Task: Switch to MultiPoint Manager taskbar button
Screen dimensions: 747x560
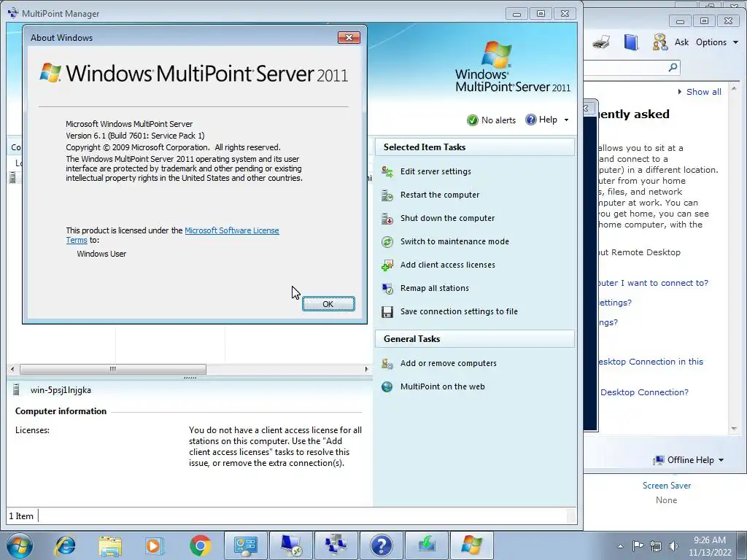Action: 336,545
